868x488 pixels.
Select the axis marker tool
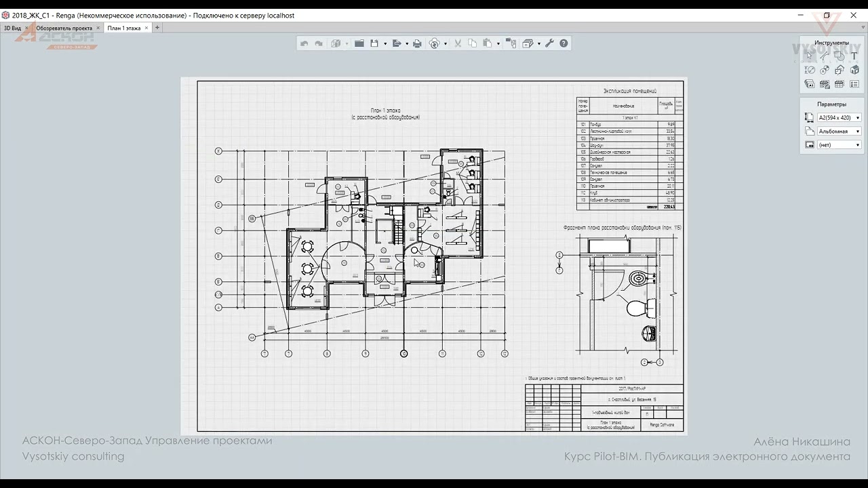825,70
